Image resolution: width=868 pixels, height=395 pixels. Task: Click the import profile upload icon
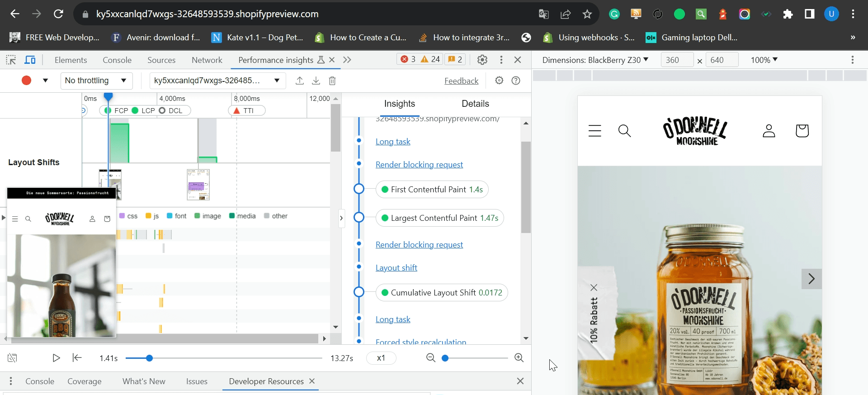(299, 81)
